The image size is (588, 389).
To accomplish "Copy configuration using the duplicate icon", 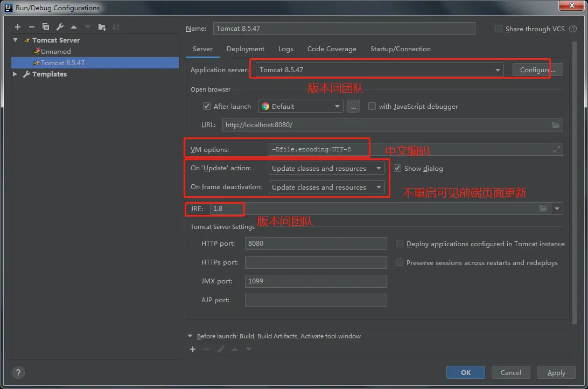I will (x=46, y=27).
